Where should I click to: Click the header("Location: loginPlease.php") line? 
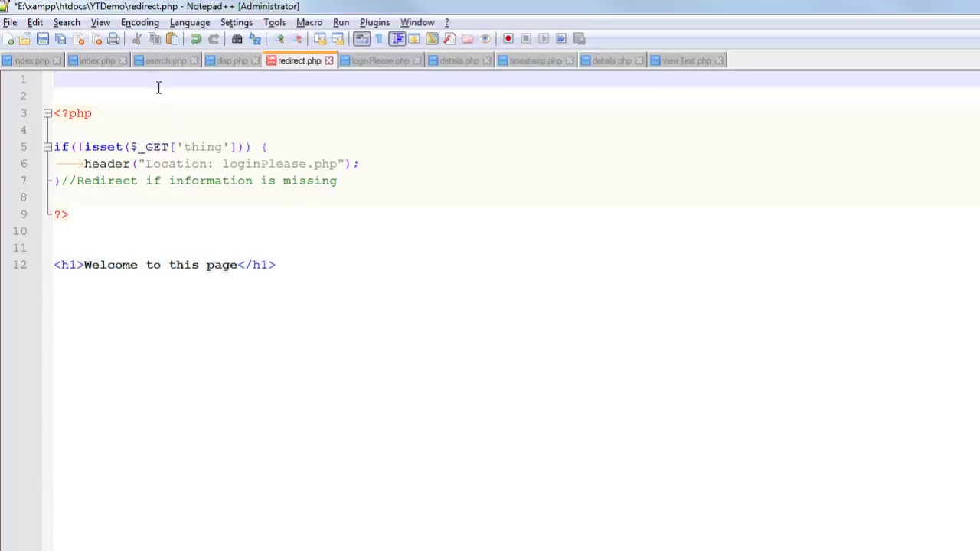tap(221, 164)
